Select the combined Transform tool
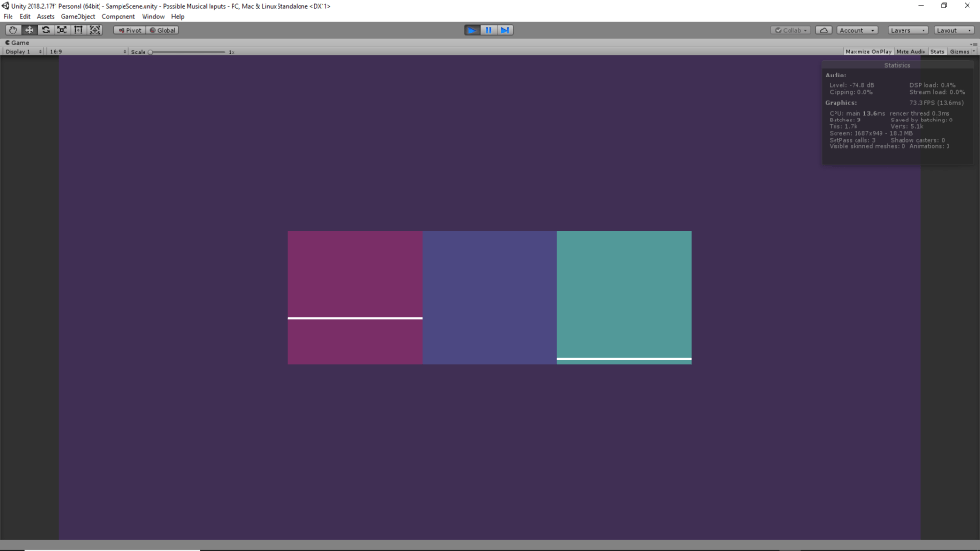 pos(95,30)
